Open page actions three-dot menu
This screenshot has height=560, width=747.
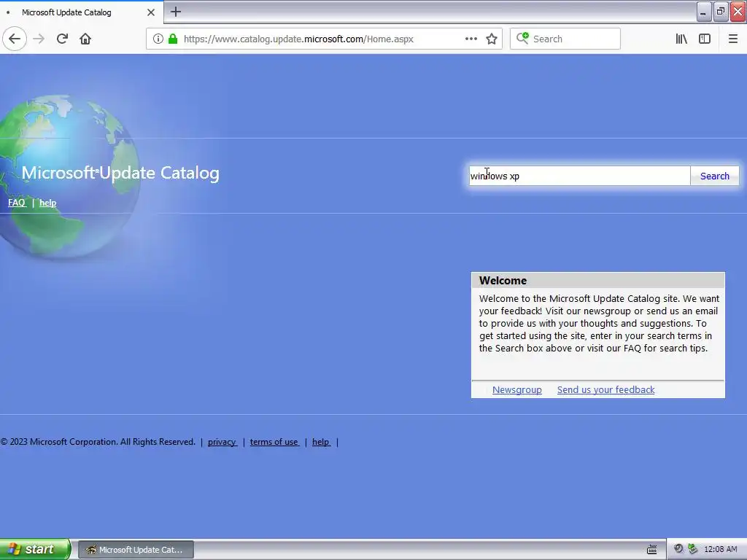471,39
